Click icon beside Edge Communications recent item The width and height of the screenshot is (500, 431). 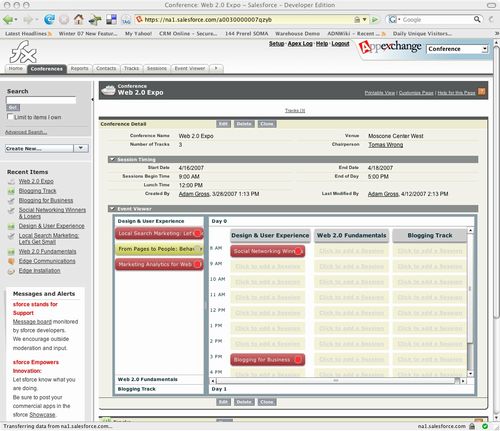pos(11,261)
